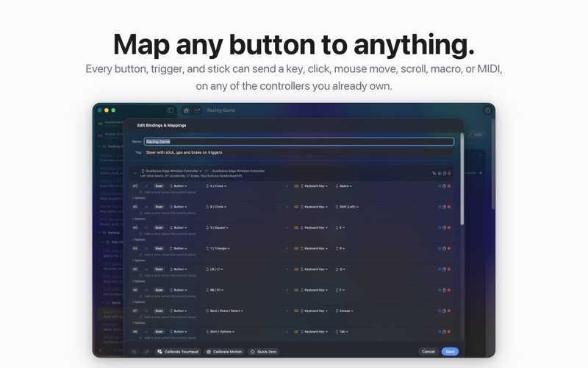Click the Calibrate Touchpad button
588x368 pixels.
pyautogui.click(x=178, y=352)
